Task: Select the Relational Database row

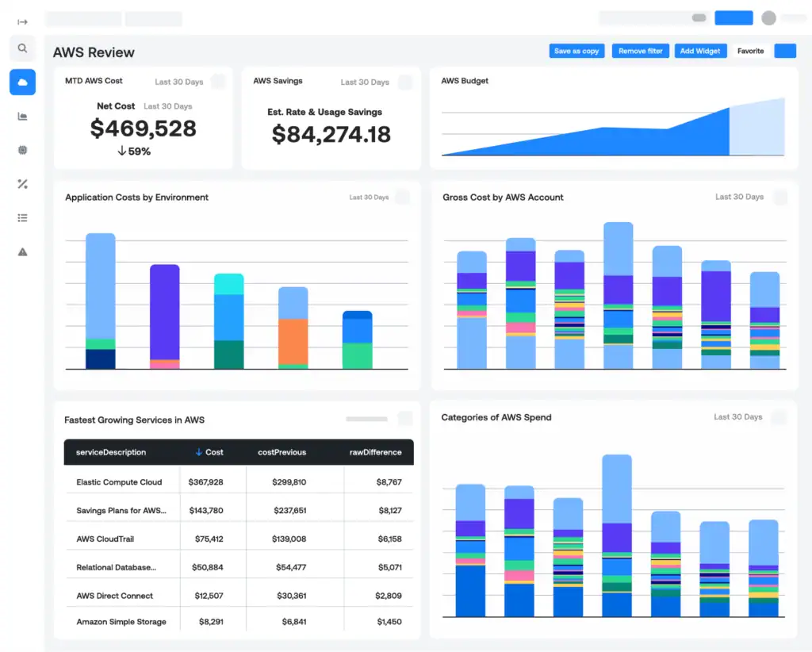Action: [239, 567]
